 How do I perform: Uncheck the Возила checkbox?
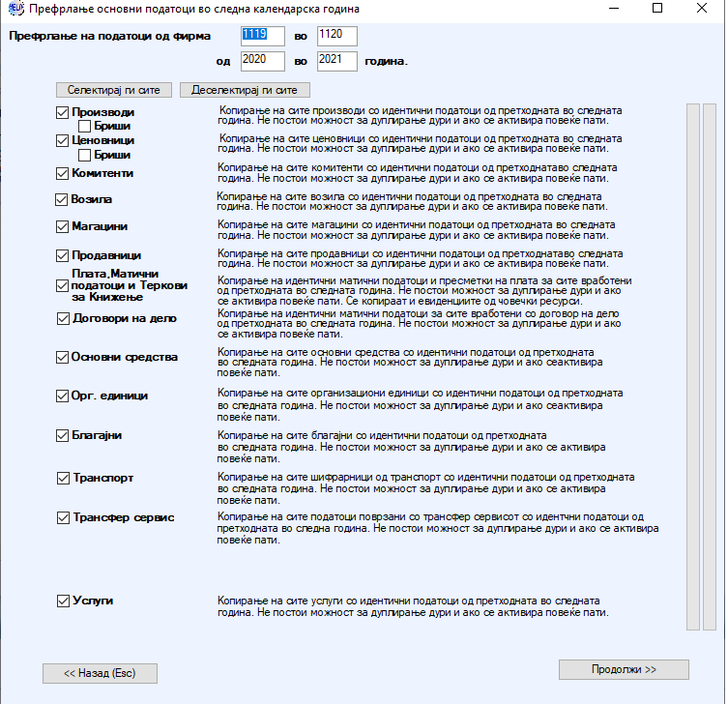click(61, 199)
